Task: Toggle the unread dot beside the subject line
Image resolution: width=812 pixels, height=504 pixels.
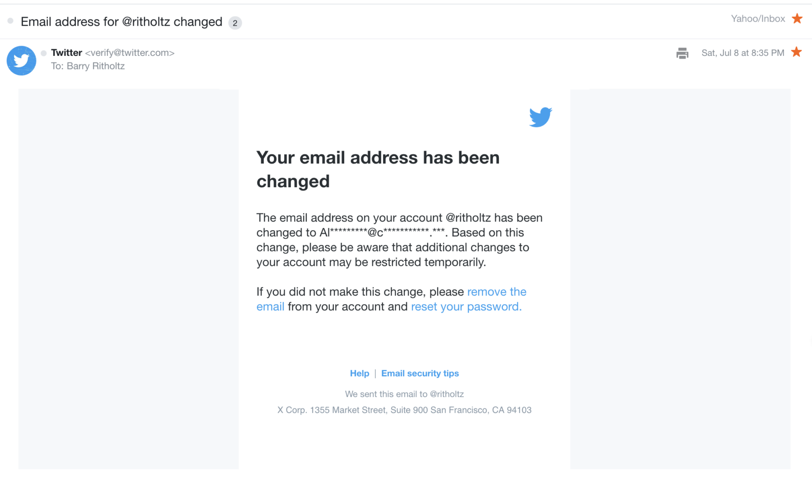Action: pyautogui.click(x=10, y=21)
